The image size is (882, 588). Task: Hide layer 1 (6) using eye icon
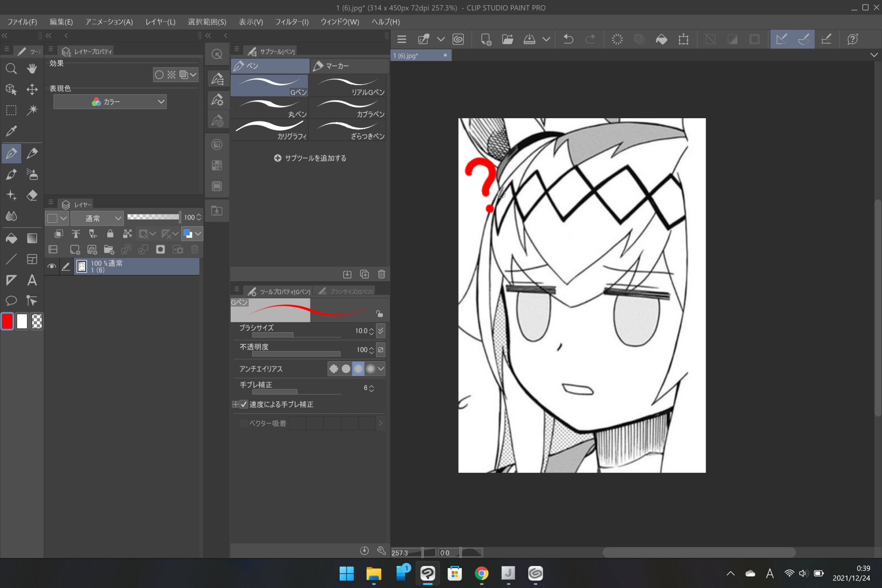[52, 266]
